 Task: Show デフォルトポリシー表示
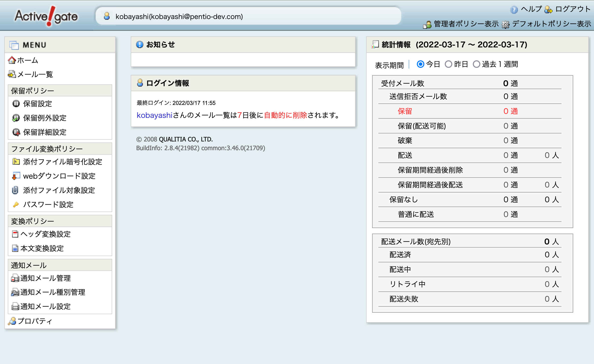[552, 24]
